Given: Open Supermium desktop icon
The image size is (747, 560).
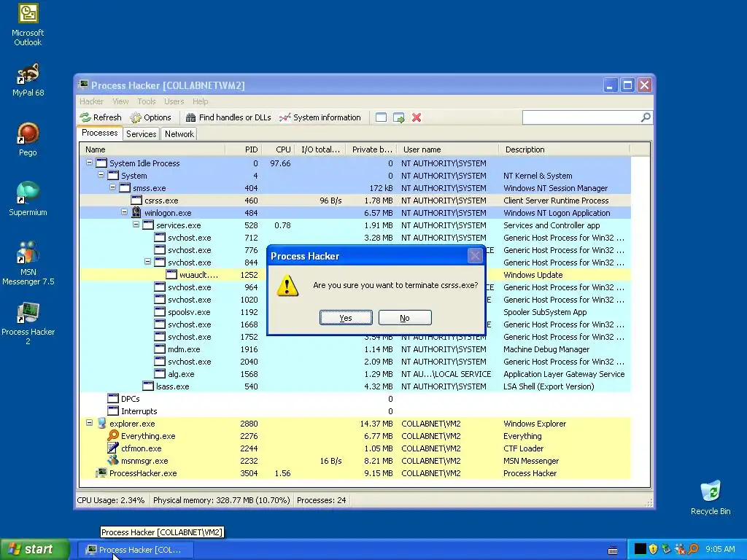Looking at the screenshot, I should 28,200.
